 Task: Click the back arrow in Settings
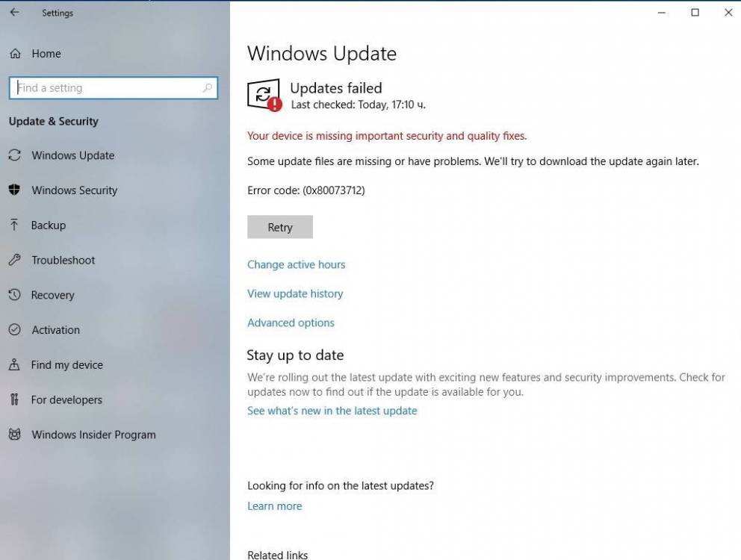point(15,12)
